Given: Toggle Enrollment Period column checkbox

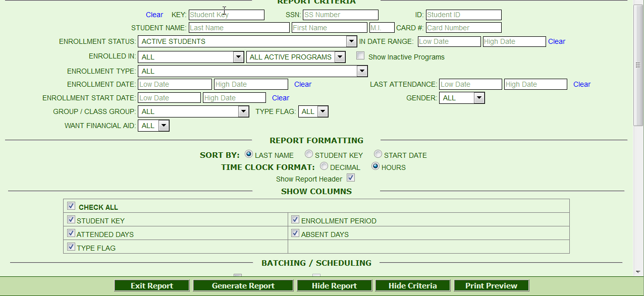Looking at the screenshot, I should [296, 219].
